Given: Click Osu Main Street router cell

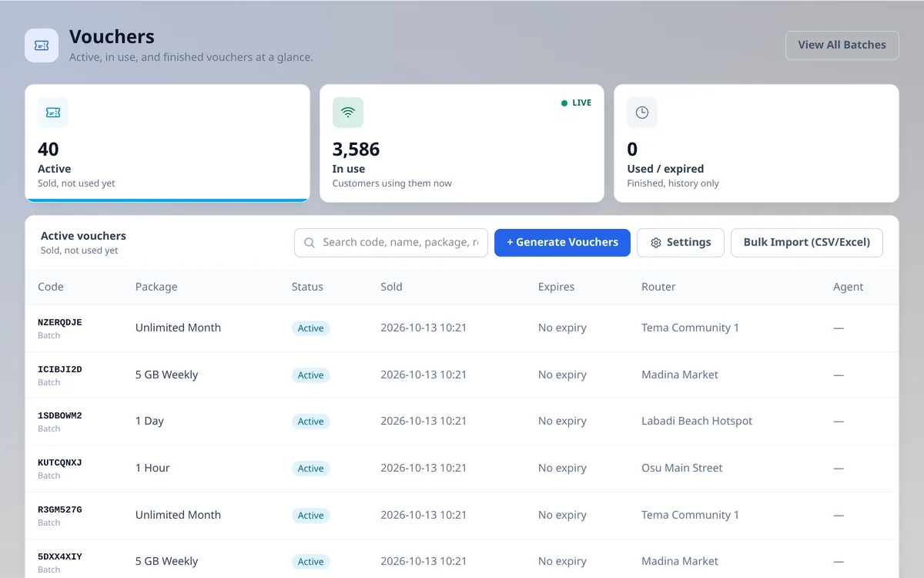Looking at the screenshot, I should pos(682,468).
